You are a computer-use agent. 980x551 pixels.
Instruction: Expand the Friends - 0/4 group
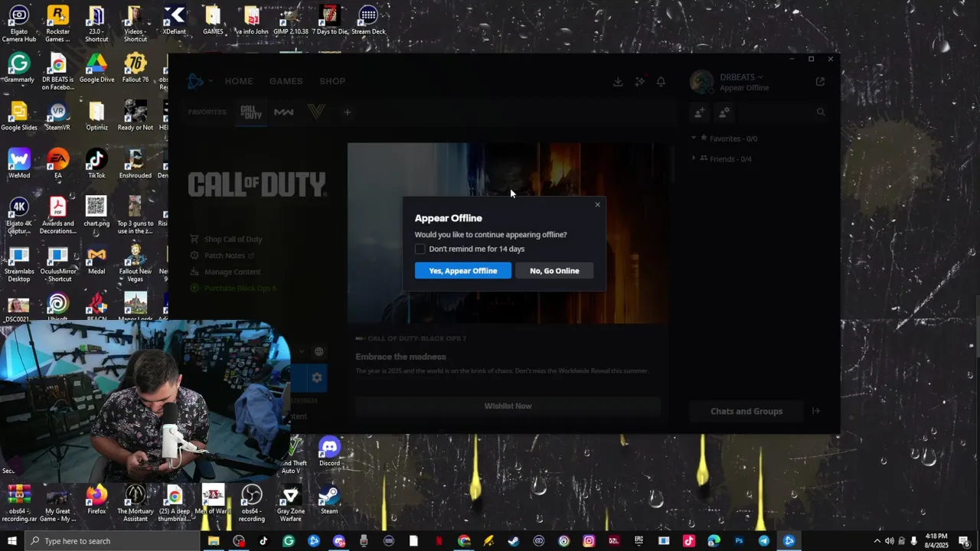tap(721, 159)
